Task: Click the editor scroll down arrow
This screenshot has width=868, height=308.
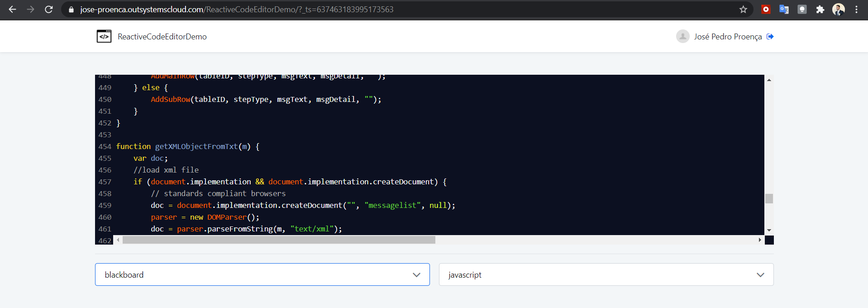Action: point(769,231)
